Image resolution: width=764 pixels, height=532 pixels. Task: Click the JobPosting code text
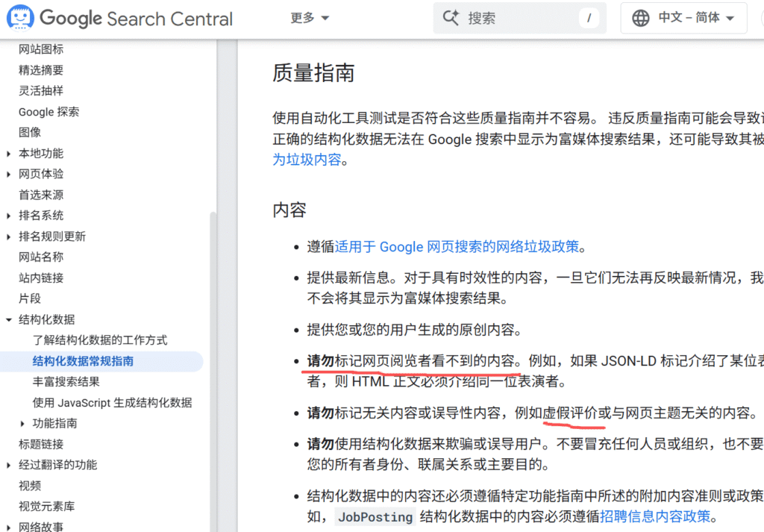pyautogui.click(x=375, y=517)
